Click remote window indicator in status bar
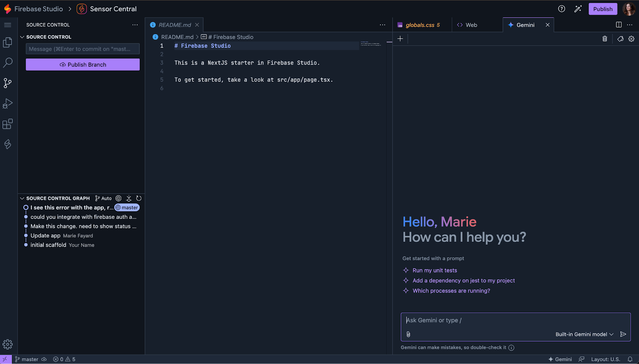The height and width of the screenshot is (364, 639). [x=6, y=359]
